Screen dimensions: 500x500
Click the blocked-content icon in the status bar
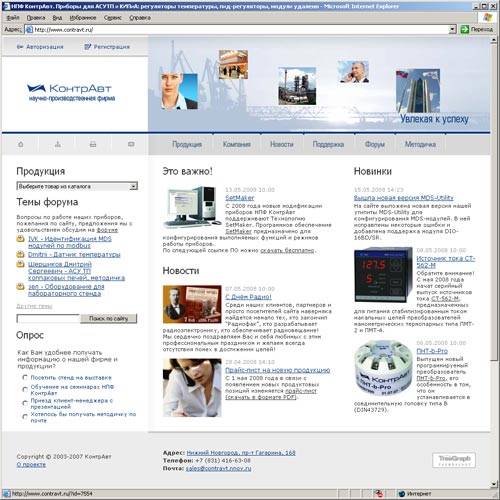378,493
